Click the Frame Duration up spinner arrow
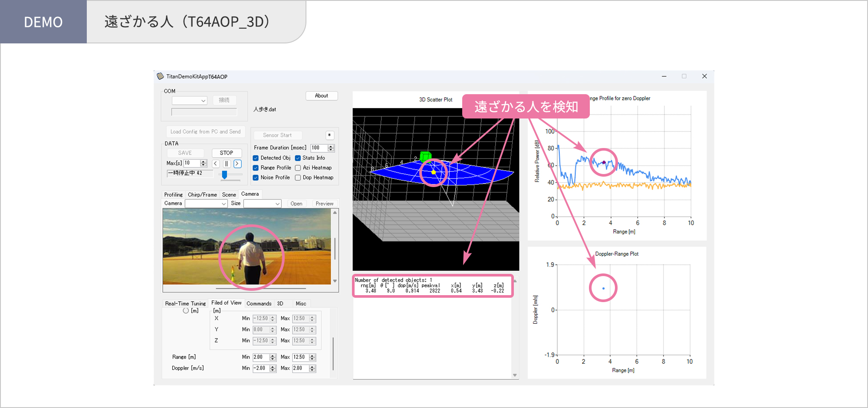This screenshot has width=868, height=408. [x=331, y=146]
